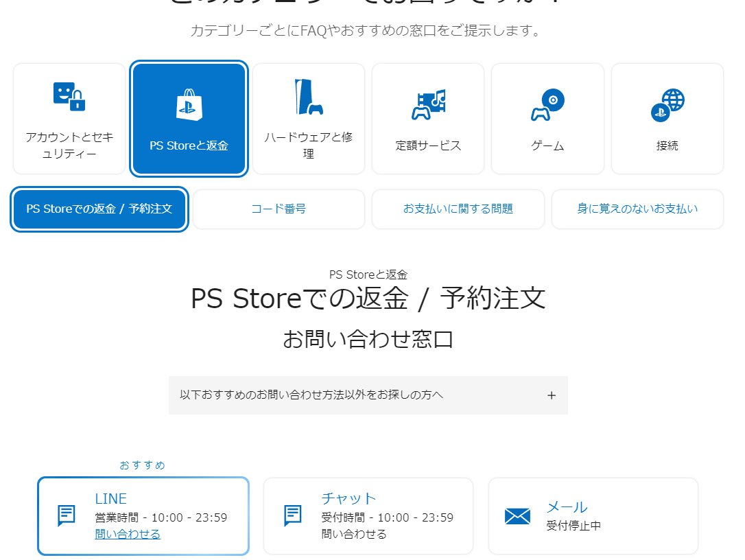This screenshot has width=745, height=560.
Task: Click the PS5 console and controller icon
Action: (x=308, y=97)
